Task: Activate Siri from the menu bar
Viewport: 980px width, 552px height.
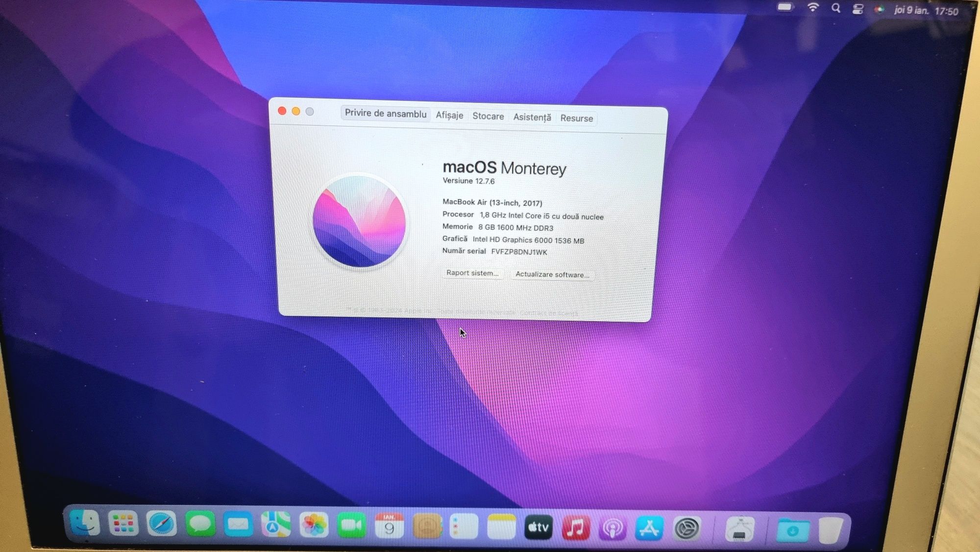Action: [x=880, y=9]
